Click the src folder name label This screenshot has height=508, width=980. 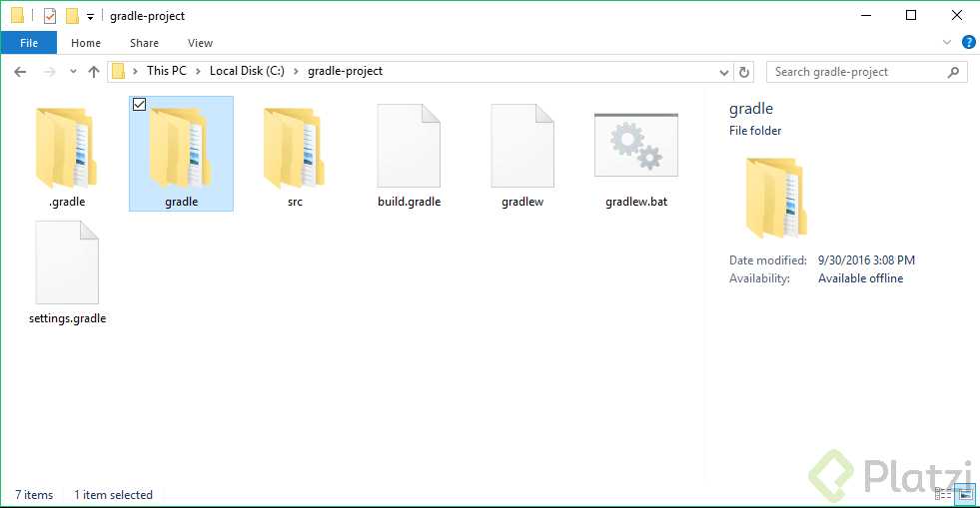(x=295, y=202)
